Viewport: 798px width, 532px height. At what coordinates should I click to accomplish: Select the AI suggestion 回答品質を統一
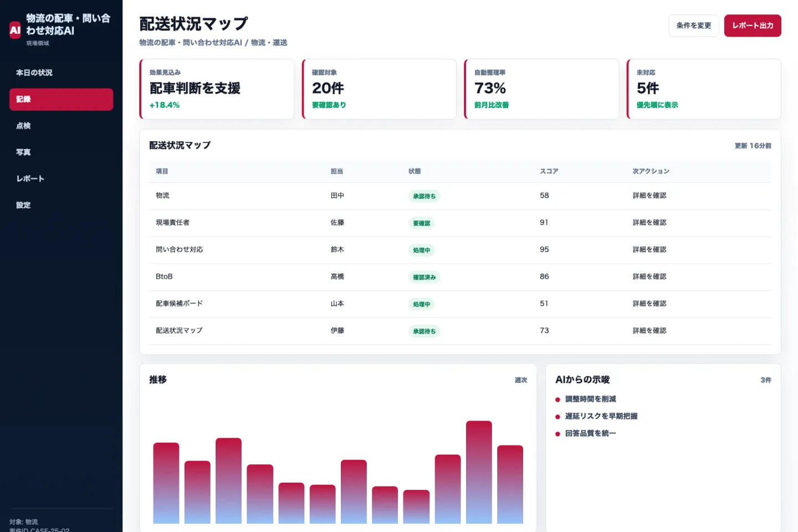(x=591, y=433)
